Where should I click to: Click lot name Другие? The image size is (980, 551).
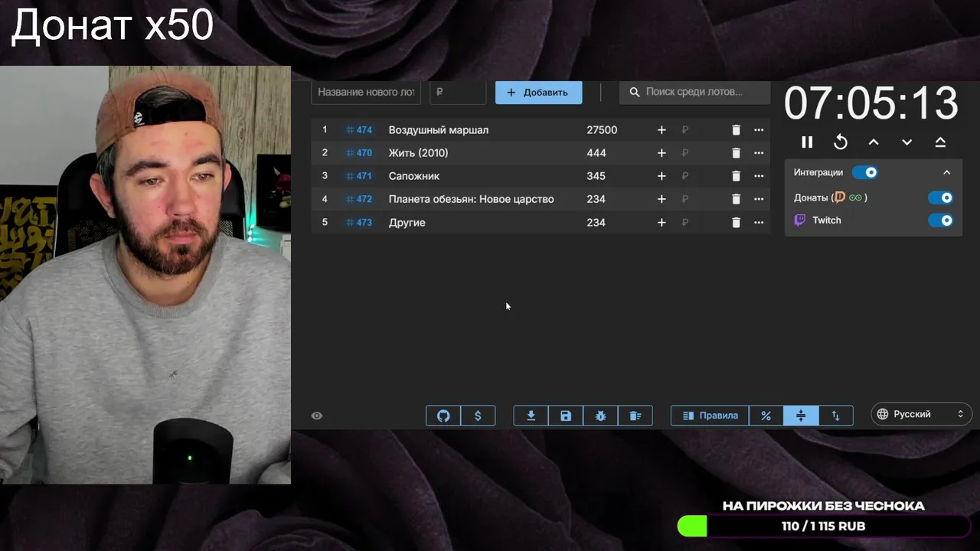pyautogui.click(x=407, y=223)
